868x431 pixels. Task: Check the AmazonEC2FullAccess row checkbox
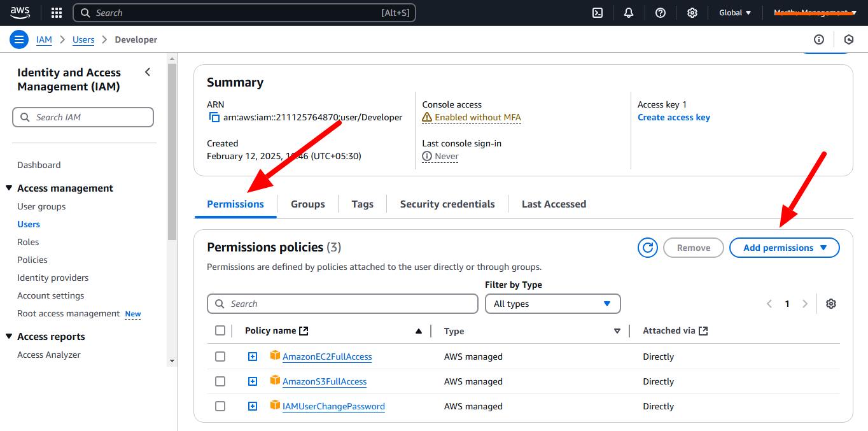pyautogui.click(x=220, y=357)
